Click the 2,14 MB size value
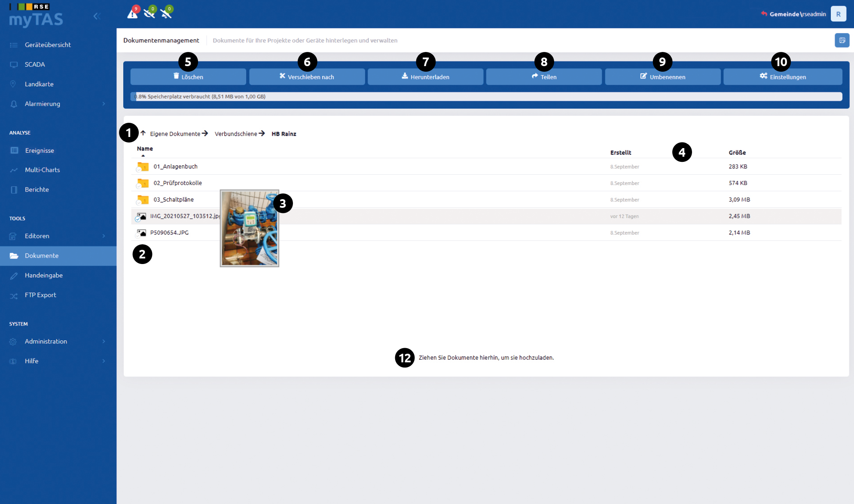Screen dimensions: 854x504 coord(739,233)
